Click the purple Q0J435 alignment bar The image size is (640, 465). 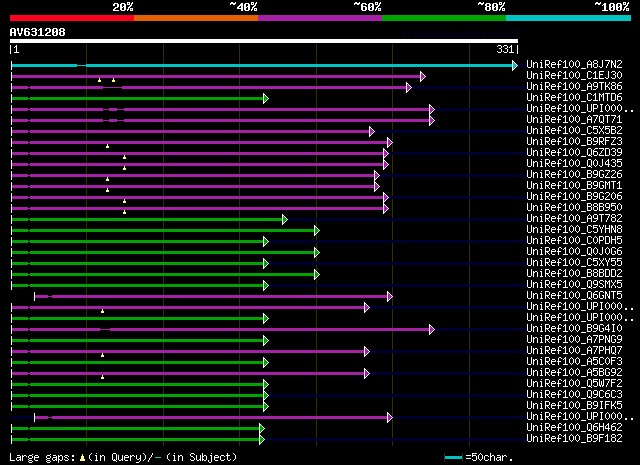tap(198, 165)
